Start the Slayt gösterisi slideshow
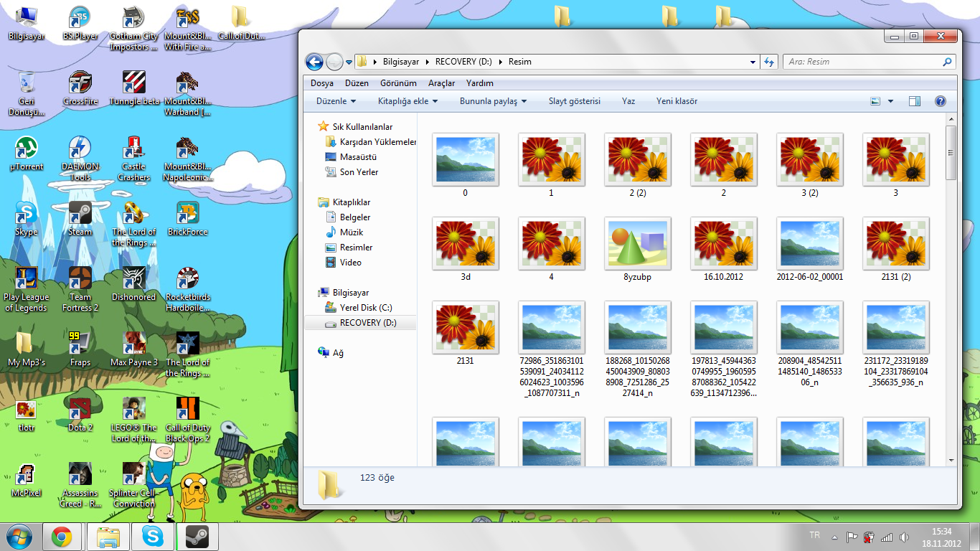This screenshot has width=980, height=551. coord(574,101)
